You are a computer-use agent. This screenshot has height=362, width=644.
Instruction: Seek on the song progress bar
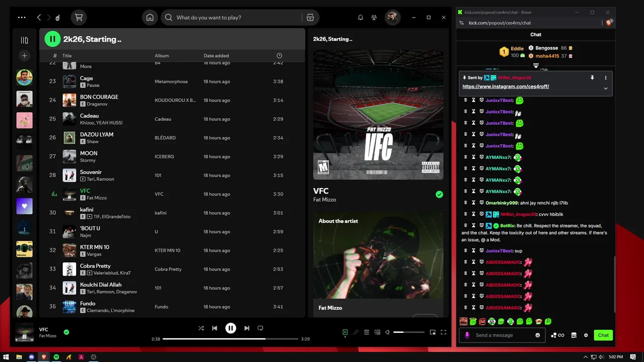point(230,339)
